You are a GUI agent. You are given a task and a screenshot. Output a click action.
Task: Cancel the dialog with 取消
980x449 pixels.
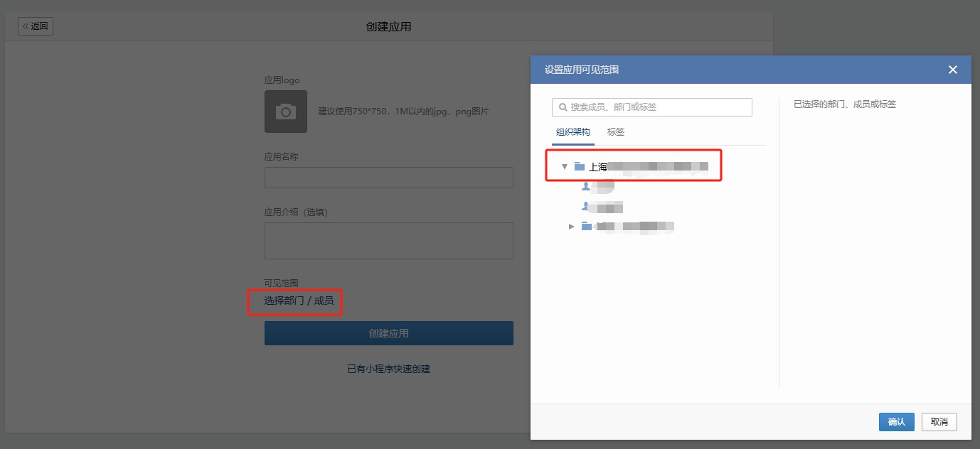pyautogui.click(x=939, y=422)
